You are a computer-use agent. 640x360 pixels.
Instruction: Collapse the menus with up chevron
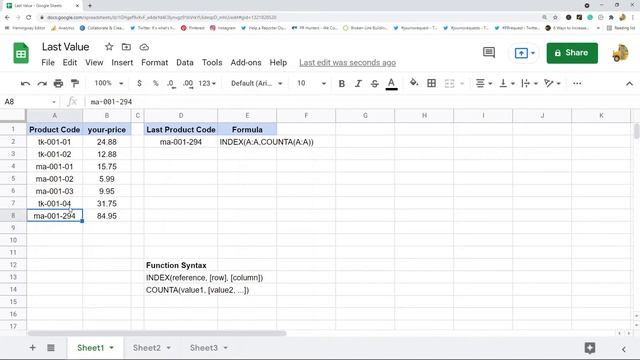629,83
